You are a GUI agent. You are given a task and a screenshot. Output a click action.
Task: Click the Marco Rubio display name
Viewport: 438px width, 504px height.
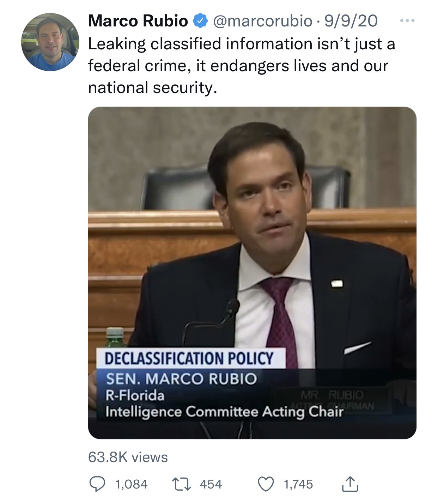pos(138,21)
